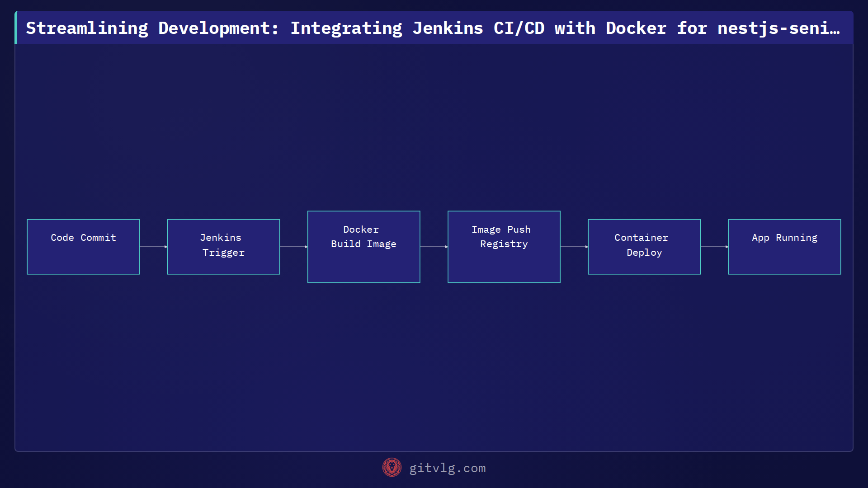Click the Docker Build Image box
This screenshot has width=868, height=488.
tap(363, 247)
